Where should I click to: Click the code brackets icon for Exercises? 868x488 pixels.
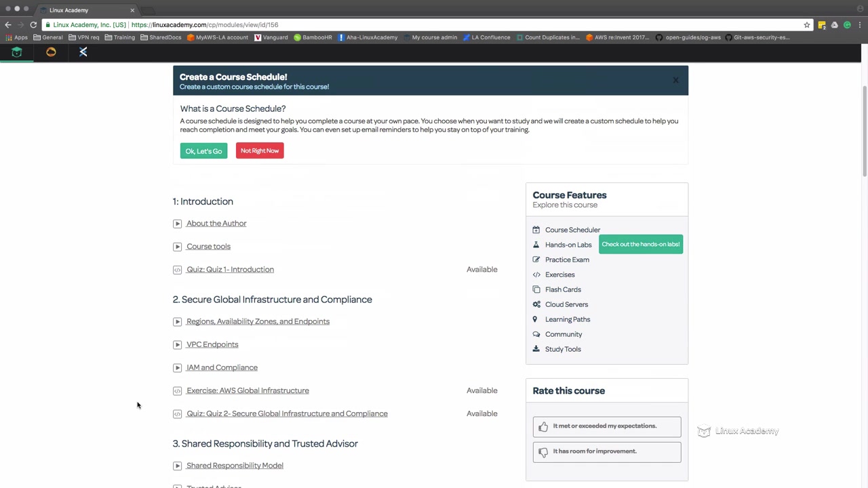[536, 274]
